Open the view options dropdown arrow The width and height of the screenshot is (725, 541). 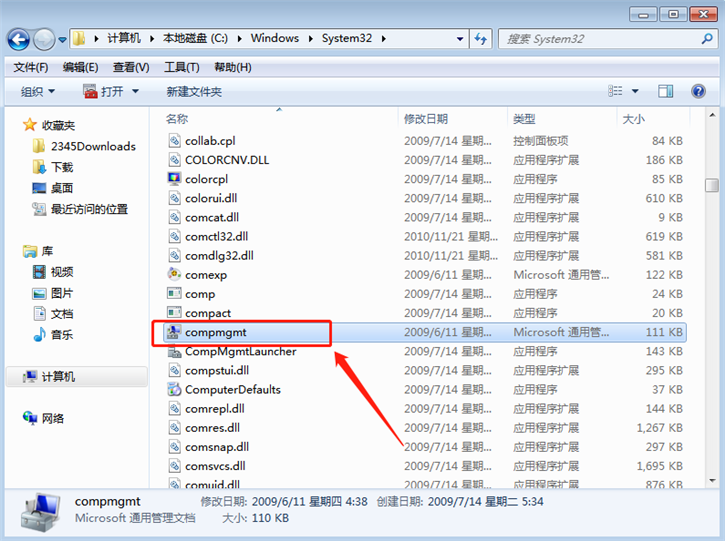coord(635,91)
